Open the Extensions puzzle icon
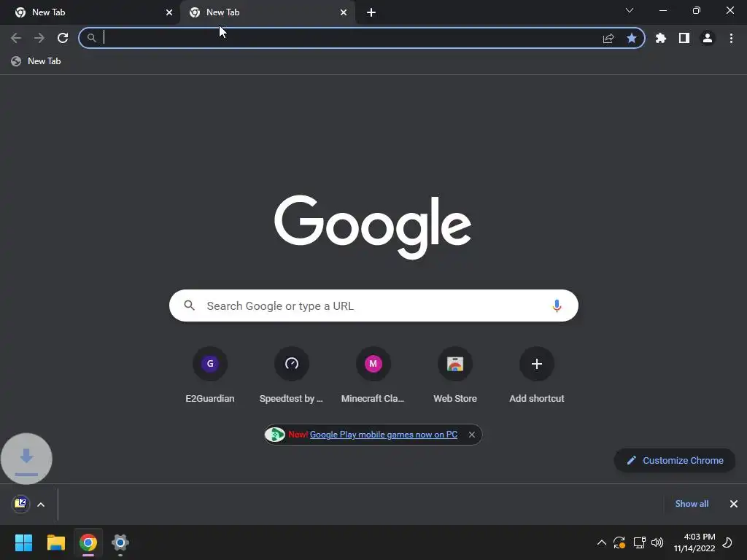This screenshot has height=560, width=747. 661,38
